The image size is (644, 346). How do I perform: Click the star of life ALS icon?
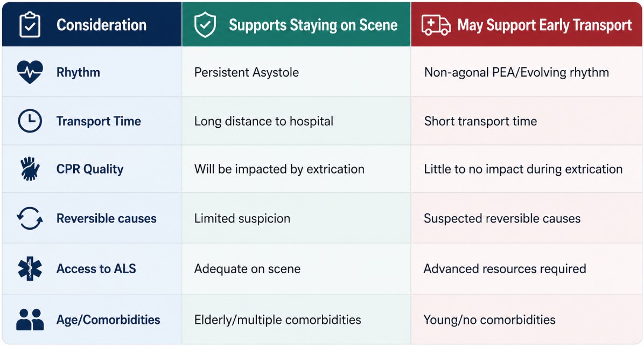[x=30, y=268]
